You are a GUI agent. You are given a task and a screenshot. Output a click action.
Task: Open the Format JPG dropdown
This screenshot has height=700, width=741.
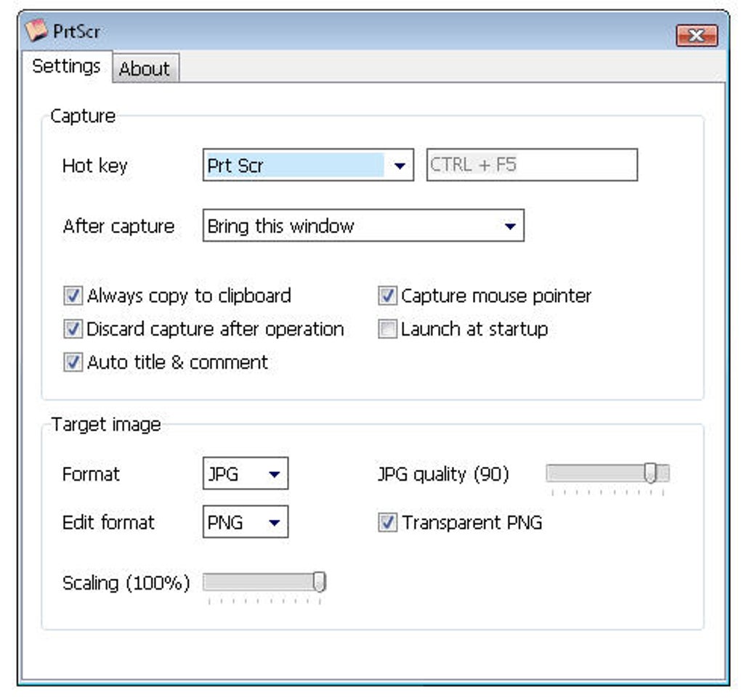pos(246,473)
